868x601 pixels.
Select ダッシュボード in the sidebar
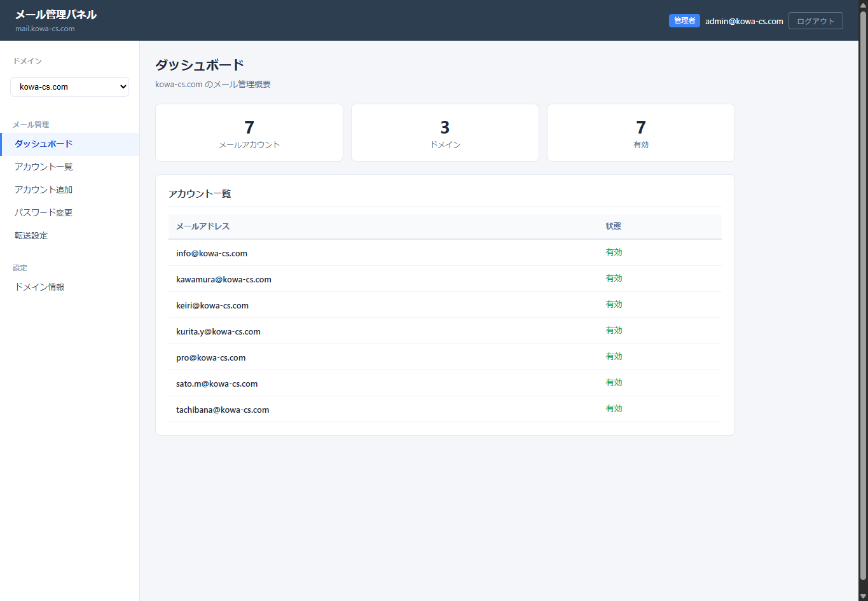click(x=44, y=144)
